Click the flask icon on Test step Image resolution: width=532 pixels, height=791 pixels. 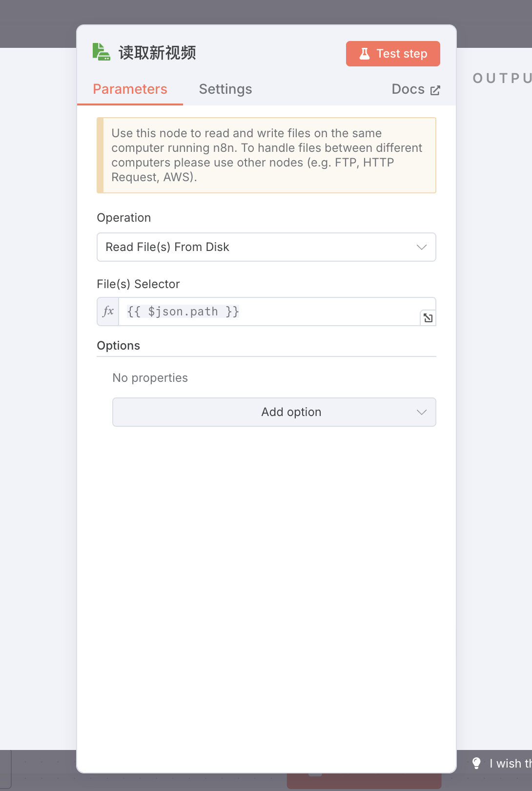coord(364,54)
